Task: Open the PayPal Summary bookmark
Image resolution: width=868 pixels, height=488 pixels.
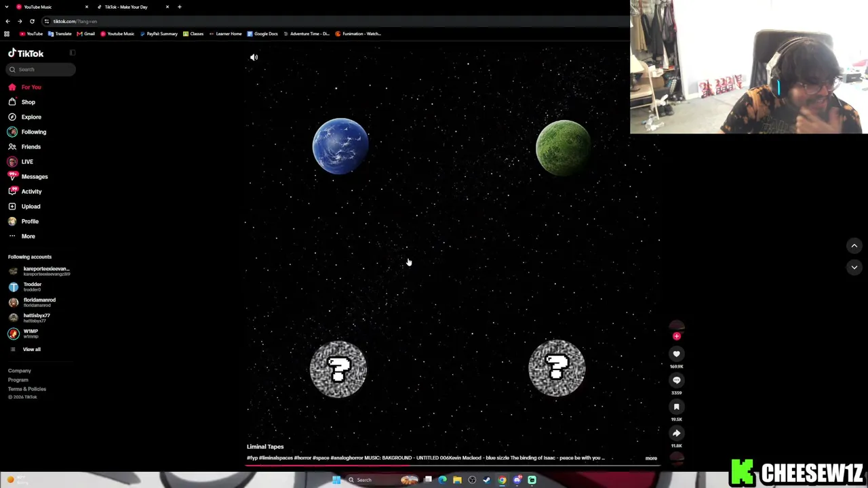Action: click(159, 34)
